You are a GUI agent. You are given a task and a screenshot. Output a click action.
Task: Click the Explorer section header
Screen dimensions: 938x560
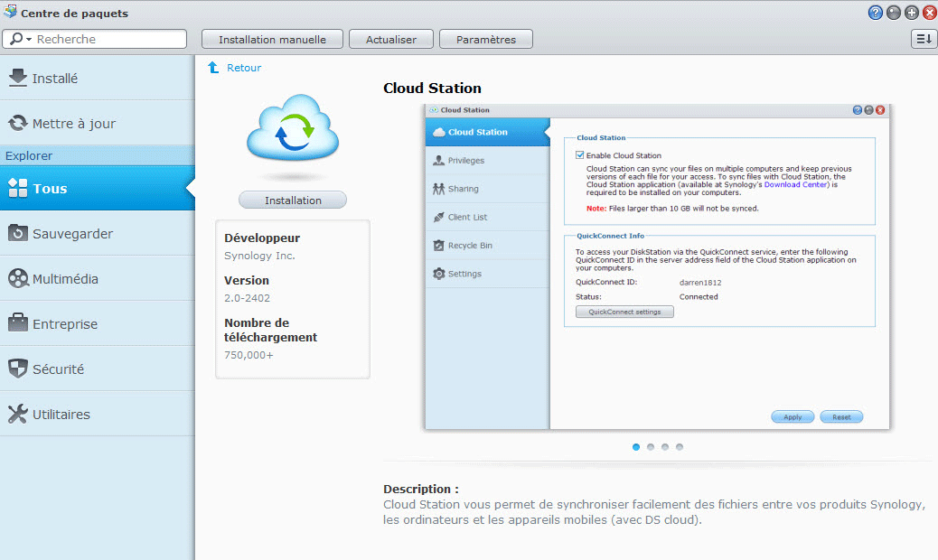coord(98,155)
